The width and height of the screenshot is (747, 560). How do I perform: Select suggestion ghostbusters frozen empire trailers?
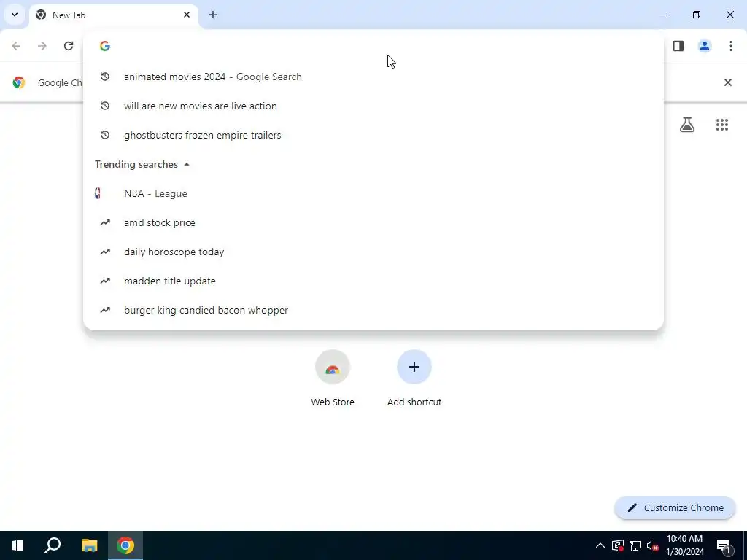pyautogui.click(x=373, y=135)
